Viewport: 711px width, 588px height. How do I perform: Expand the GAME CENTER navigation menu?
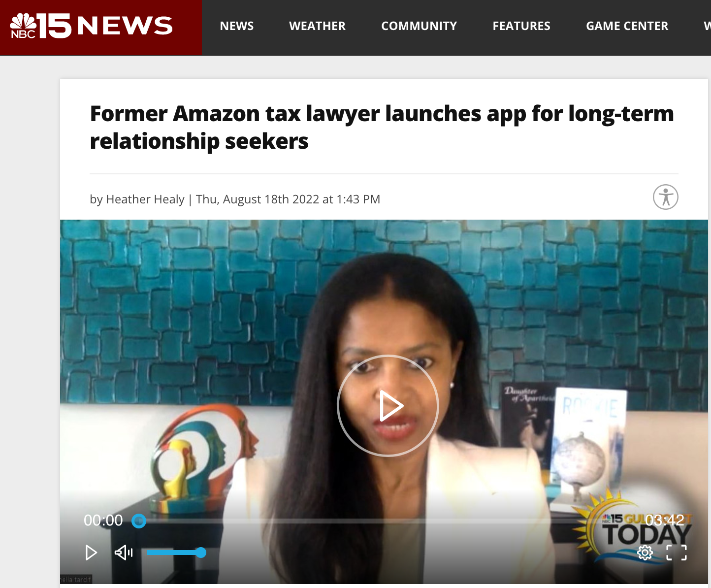(627, 26)
